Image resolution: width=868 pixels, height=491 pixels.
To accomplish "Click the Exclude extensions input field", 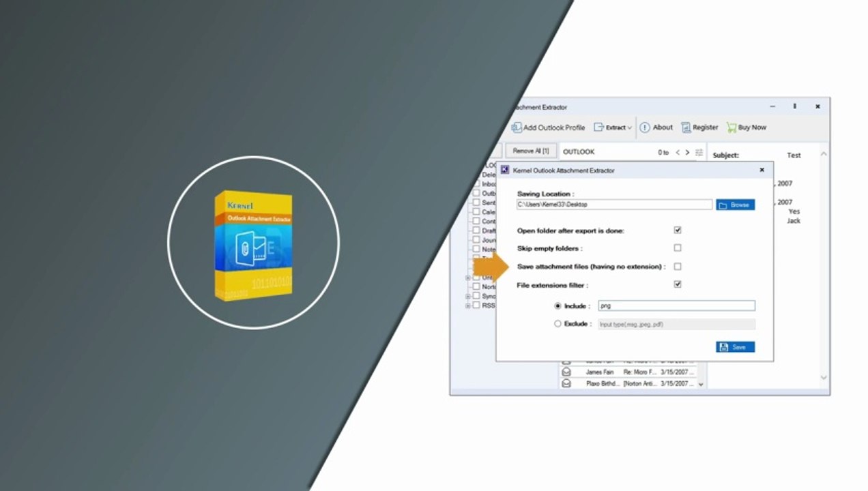I will click(676, 325).
